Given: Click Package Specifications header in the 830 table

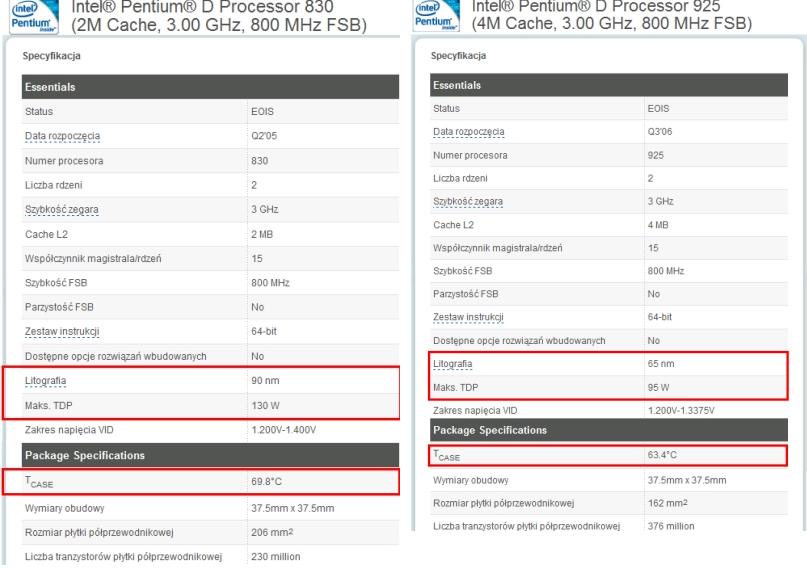Looking at the screenshot, I should (210, 455).
